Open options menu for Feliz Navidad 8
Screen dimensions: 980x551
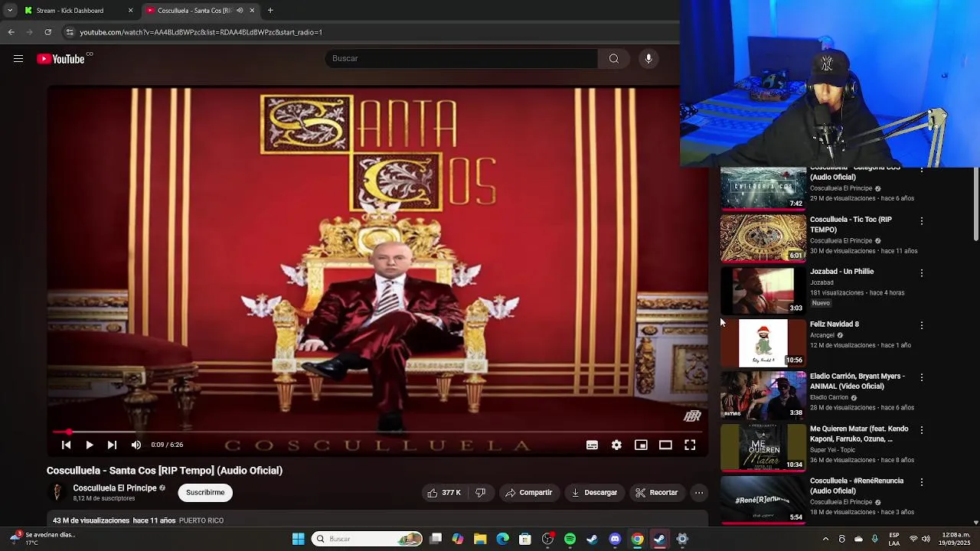tap(922, 325)
